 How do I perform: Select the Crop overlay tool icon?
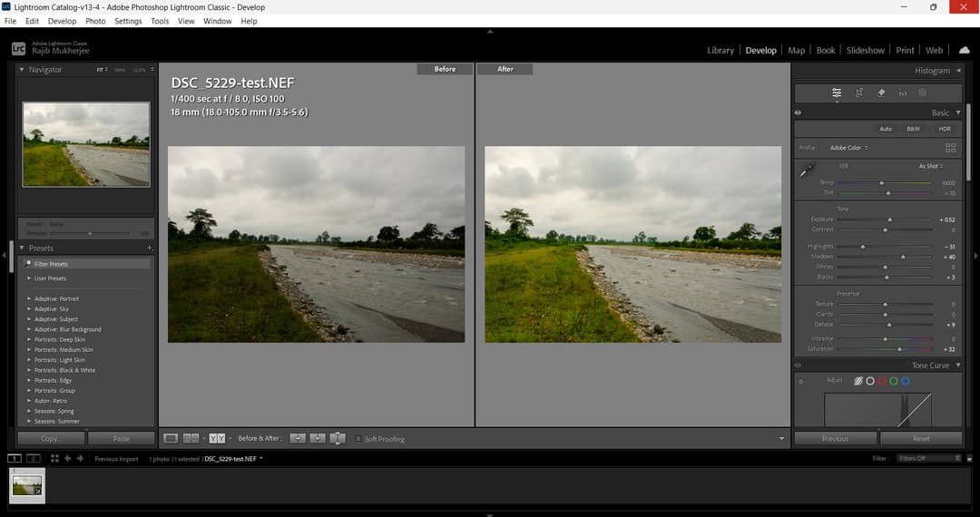(x=858, y=93)
